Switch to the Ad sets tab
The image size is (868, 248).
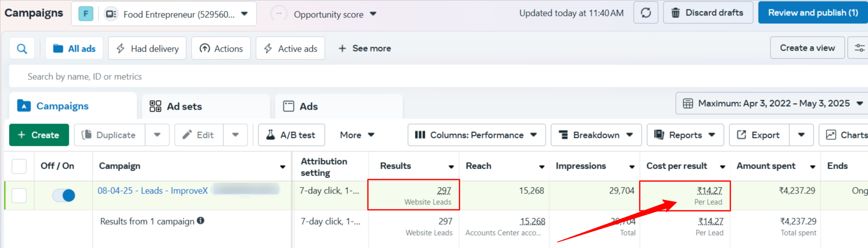point(183,106)
